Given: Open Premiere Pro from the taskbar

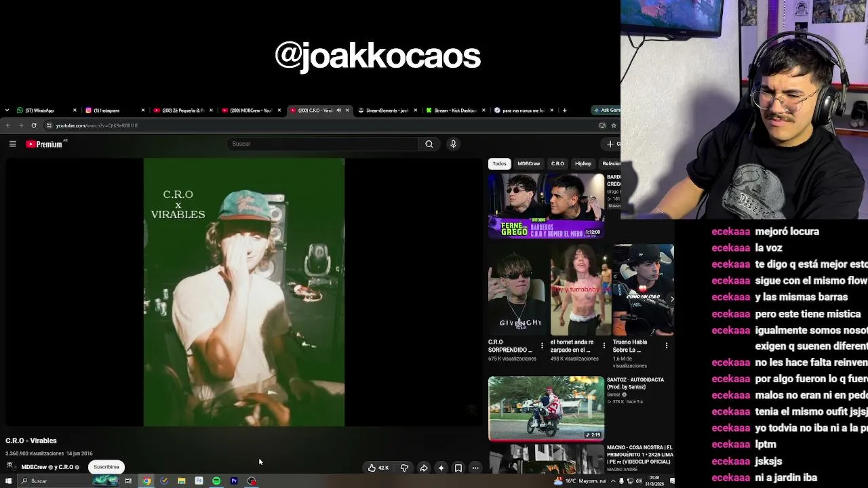Looking at the screenshot, I should pyautogui.click(x=234, y=481).
